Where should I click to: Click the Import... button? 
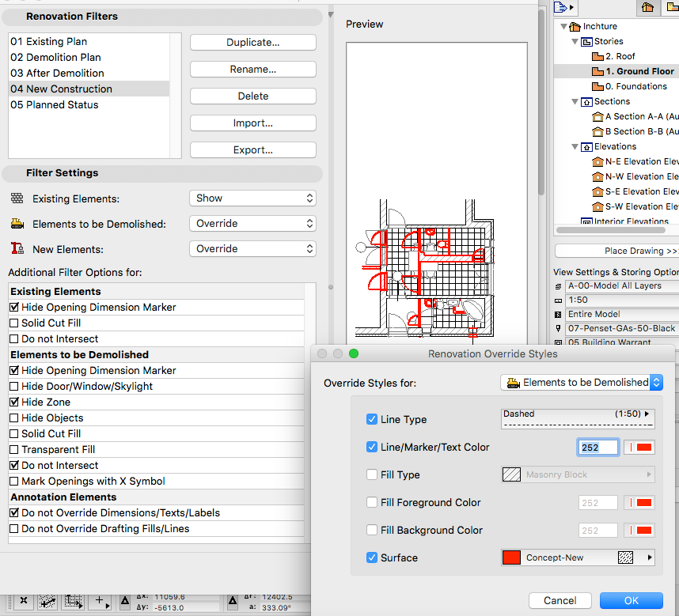(x=253, y=123)
